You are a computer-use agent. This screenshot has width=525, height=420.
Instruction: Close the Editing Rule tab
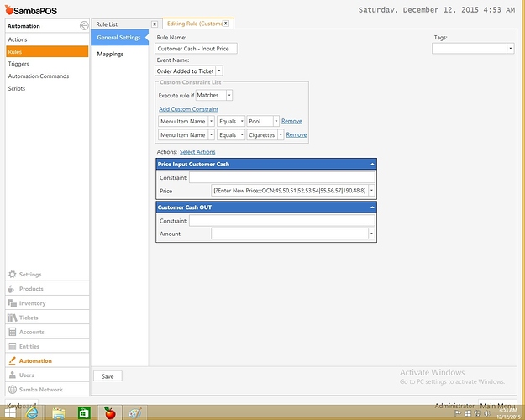click(x=226, y=24)
